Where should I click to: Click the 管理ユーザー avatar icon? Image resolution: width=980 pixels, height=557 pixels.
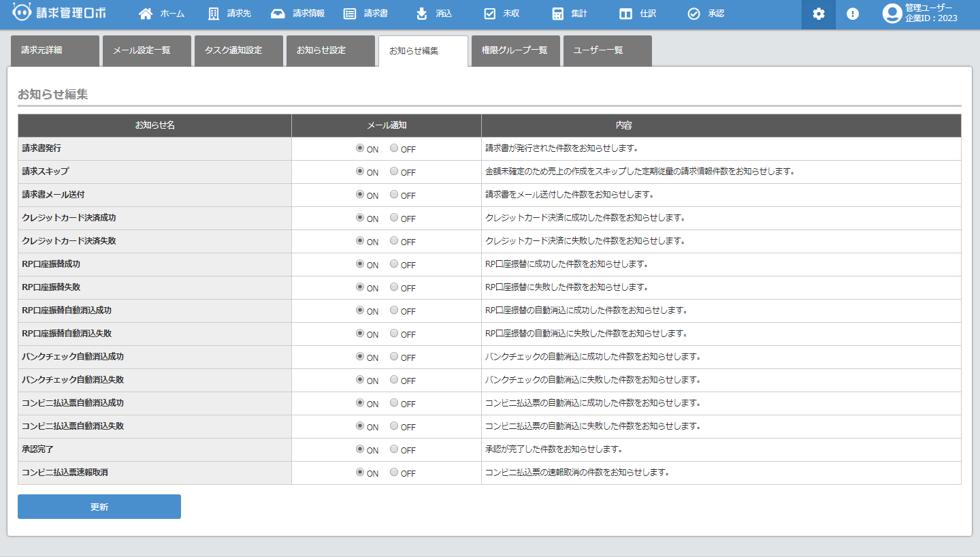(892, 14)
